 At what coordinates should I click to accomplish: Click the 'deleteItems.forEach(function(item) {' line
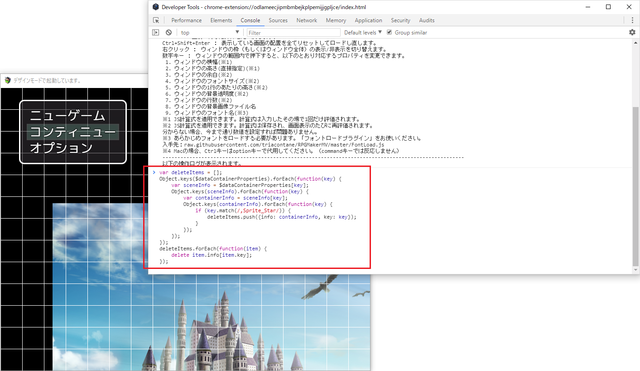click(x=213, y=249)
